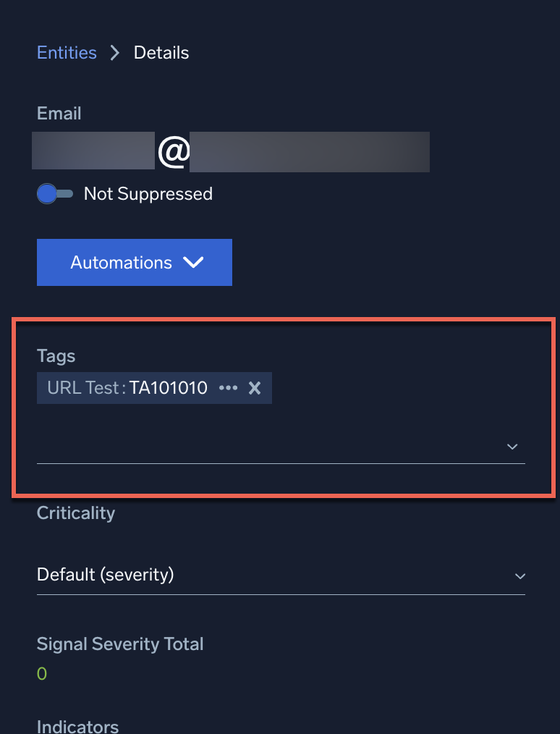The width and height of the screenshot is (560, 734).
Task: Go back to Entities breadcrumb
Action: point(67,53)
